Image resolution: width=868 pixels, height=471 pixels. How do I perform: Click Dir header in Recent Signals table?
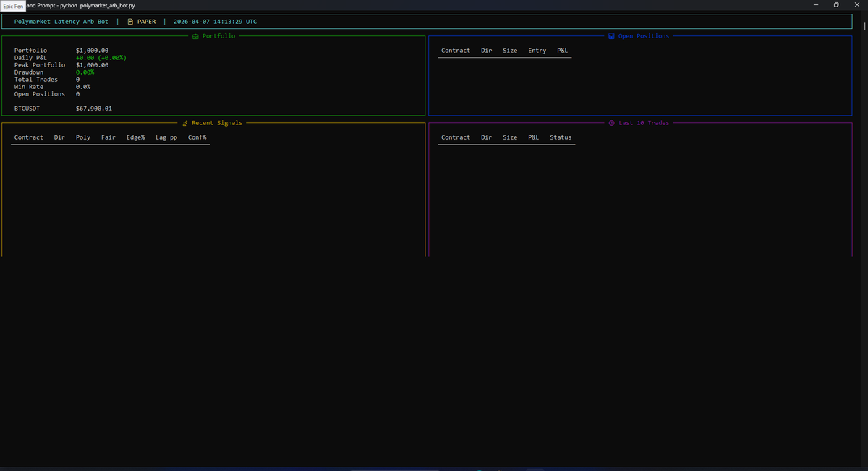tap(60, 137)
